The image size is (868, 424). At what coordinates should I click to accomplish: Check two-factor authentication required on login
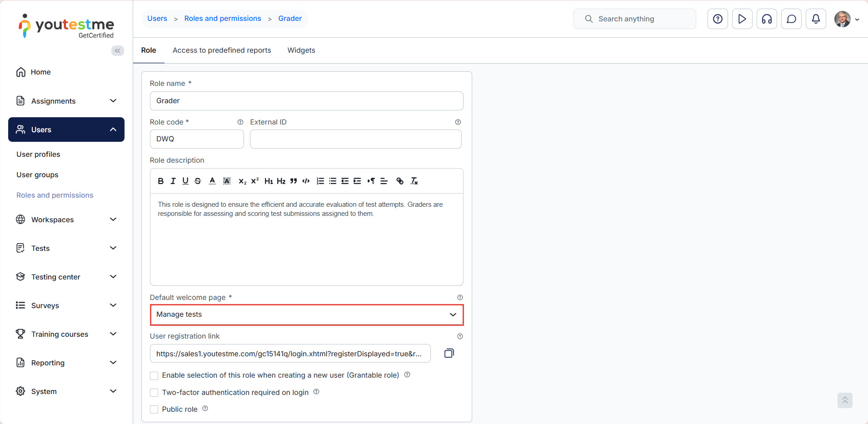click(155, 393)
